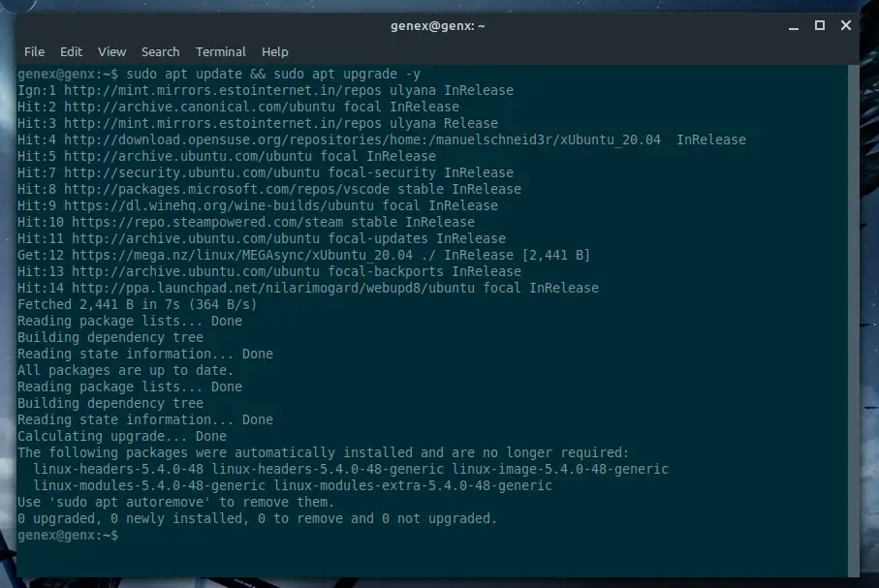Click the final genex@genx:~$ prompt
Viewport: 879px width, 588px height.
click(x=68, y=536)
